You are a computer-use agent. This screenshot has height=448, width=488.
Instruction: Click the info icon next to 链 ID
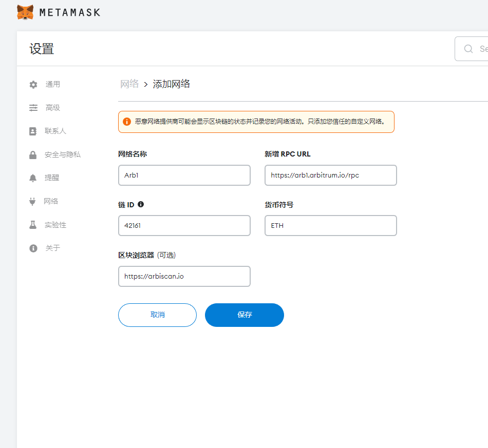[x=141, y=204]
